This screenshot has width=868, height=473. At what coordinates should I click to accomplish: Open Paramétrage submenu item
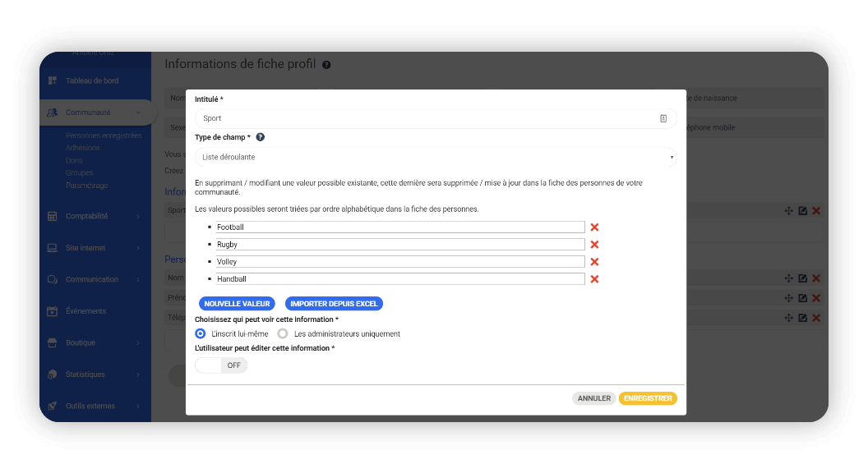tap(86, 186)
